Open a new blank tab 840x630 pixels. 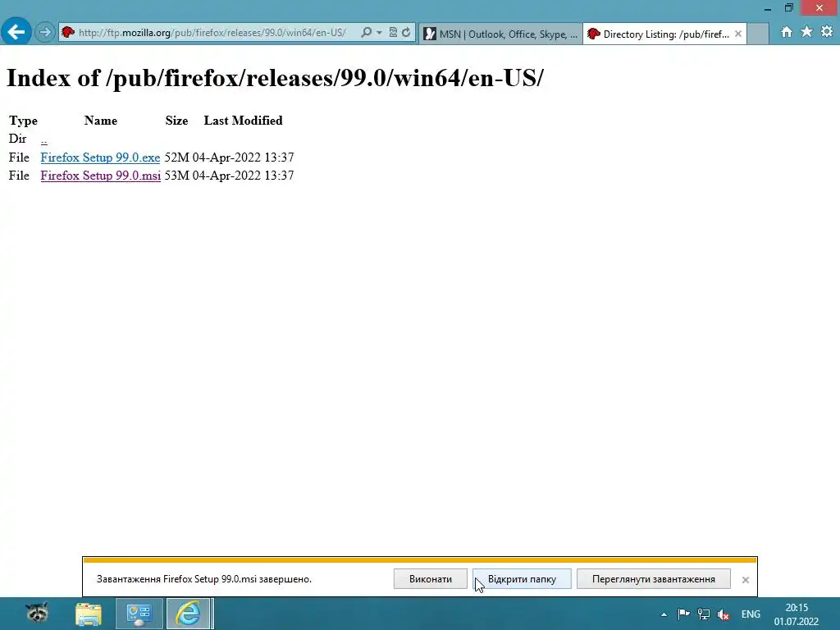[x=758, y=34]
